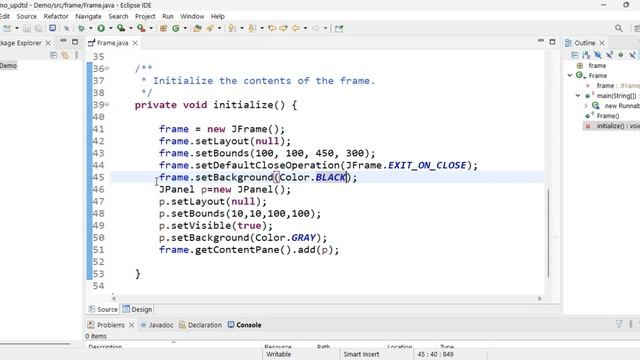The height and width of the screenshot is (360, 640).
Task: Toggle Link with Editor in Package Explorer
Action: pyautogui.click(x=65, y=55)
